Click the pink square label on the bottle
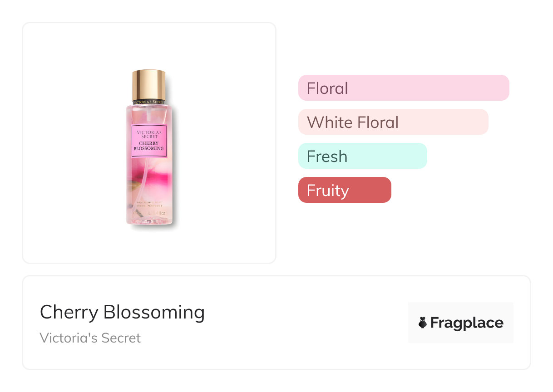The width and height of the screenshot is (553, 392). [149, 141]
